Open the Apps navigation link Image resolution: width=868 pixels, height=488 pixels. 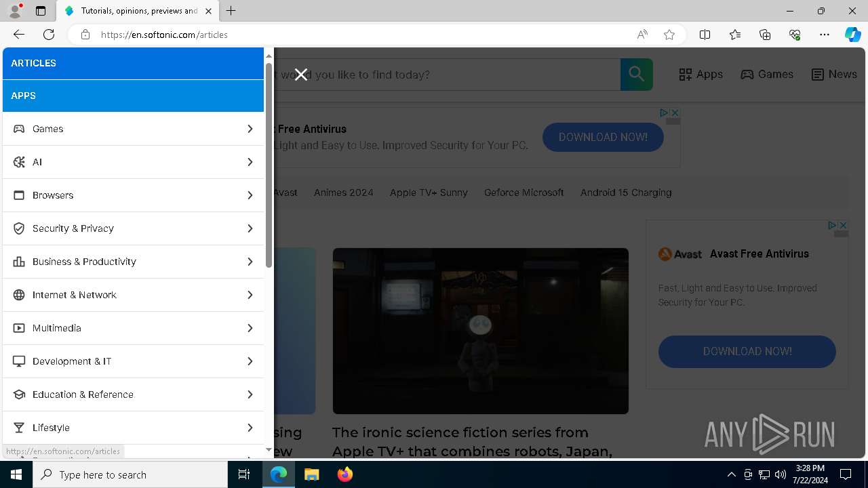(701, 75)
